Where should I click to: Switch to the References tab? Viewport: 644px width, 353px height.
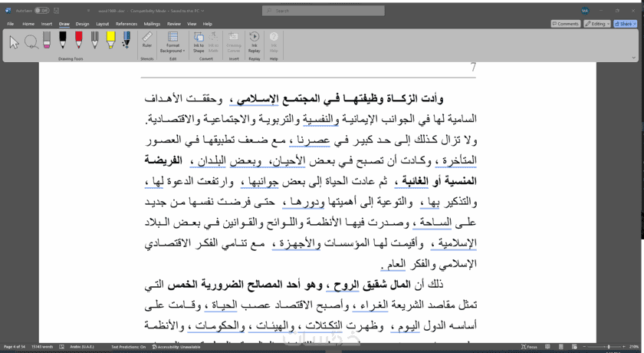click(126, 24)
